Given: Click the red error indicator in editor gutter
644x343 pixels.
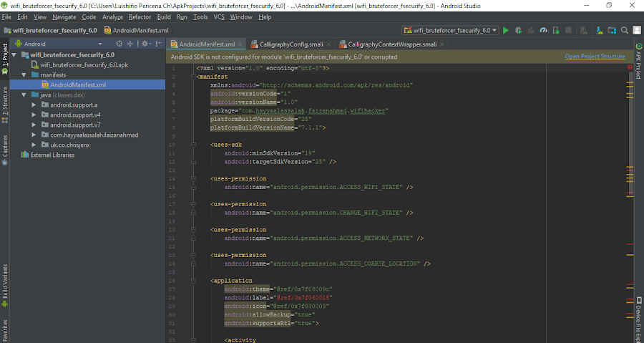Looking at the screenshot, I should click(x=630, y=67).
